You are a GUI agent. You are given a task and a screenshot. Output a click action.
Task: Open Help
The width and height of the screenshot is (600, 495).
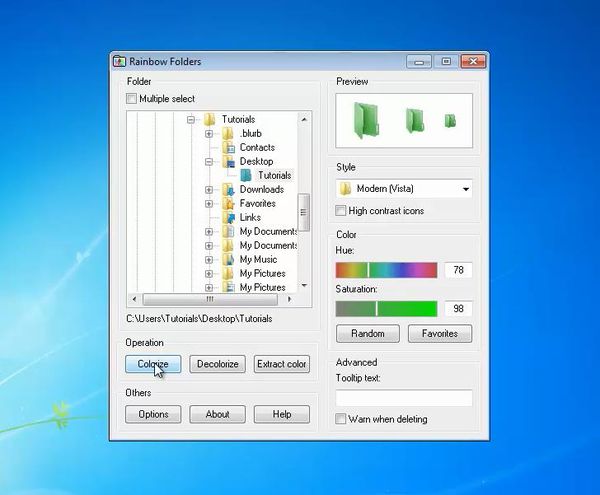[x=282, y=414]
